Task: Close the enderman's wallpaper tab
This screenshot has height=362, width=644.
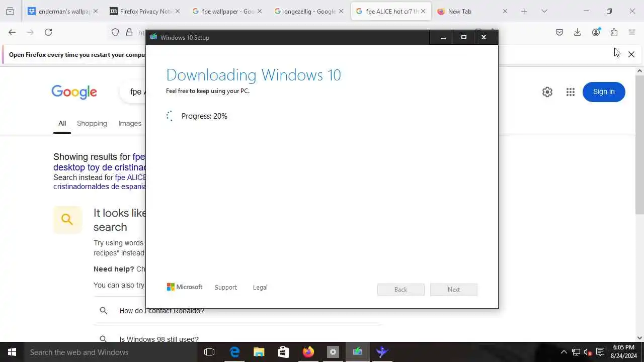Action: point(96,11)
